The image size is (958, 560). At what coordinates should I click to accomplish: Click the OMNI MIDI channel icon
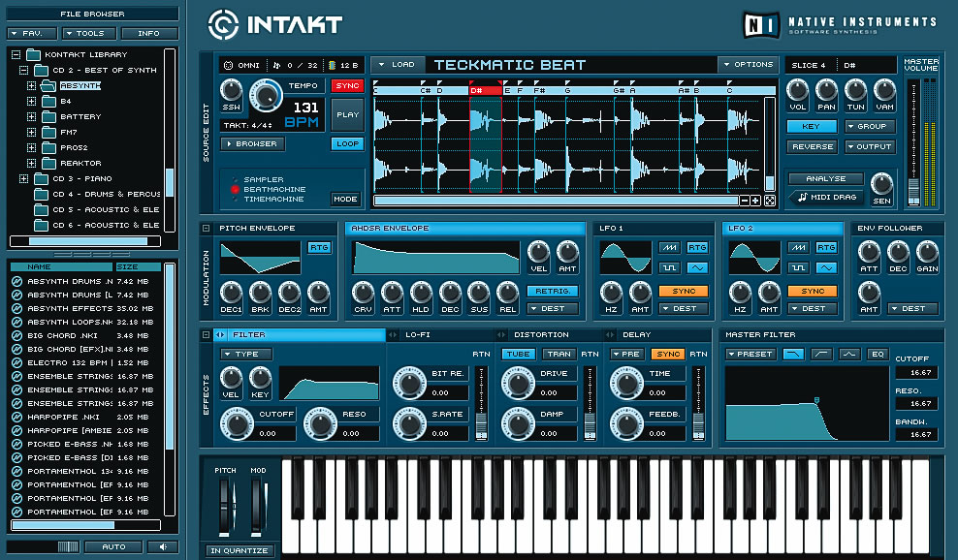pos(229,64)
